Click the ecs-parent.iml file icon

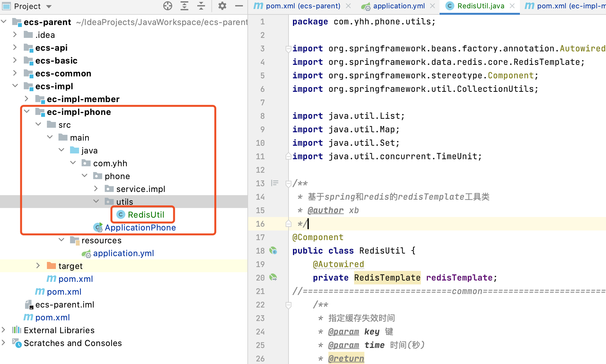29,304
